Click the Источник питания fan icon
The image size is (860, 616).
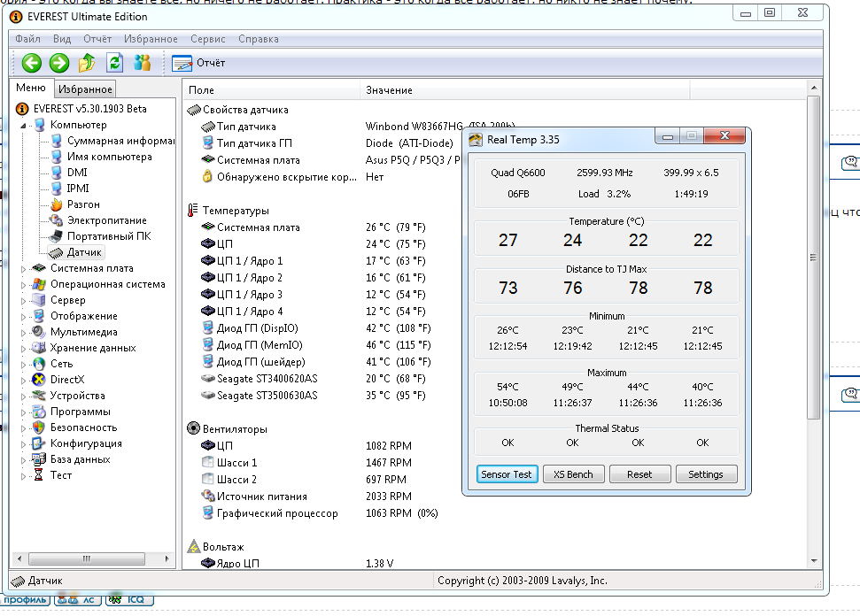(208, 497)
